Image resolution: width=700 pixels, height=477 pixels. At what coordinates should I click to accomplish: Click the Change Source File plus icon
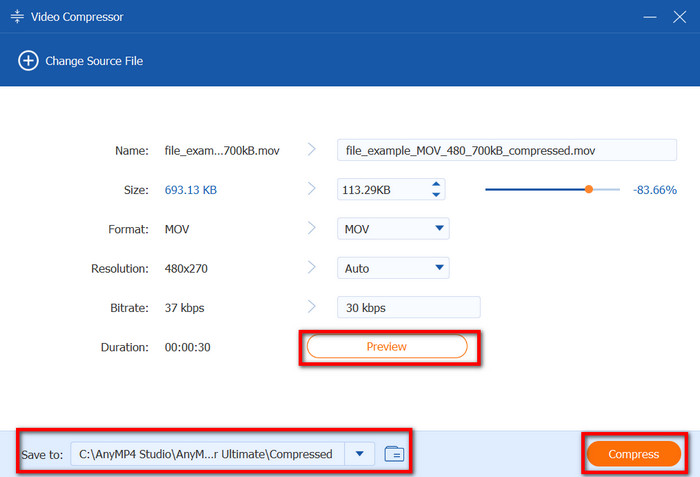[x=28, y=61]
